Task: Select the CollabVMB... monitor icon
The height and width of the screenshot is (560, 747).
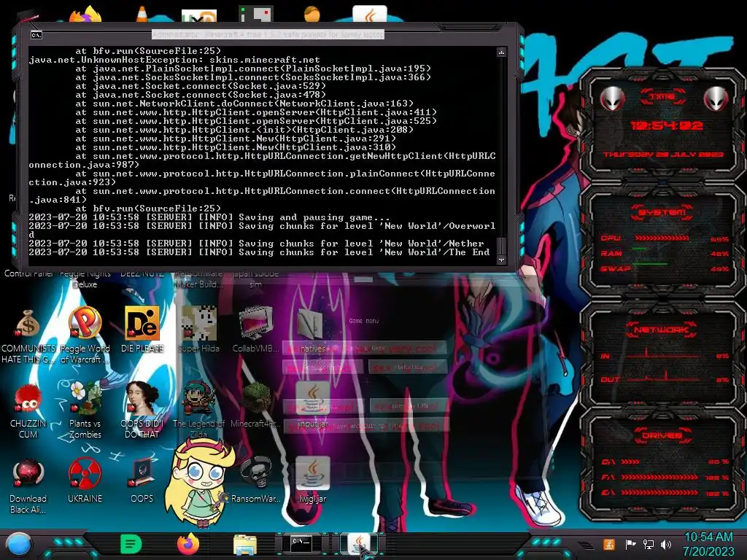Action: pyautogui.click(x=256, y=330)
